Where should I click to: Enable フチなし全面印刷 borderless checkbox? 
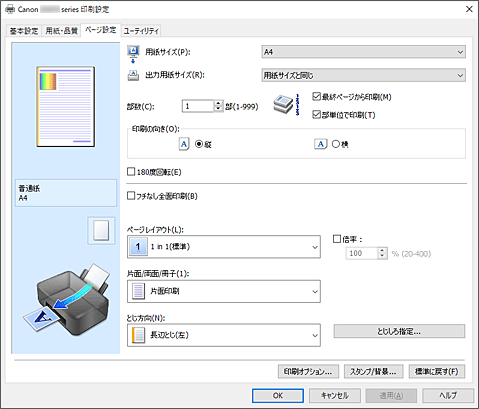point(131,196)
